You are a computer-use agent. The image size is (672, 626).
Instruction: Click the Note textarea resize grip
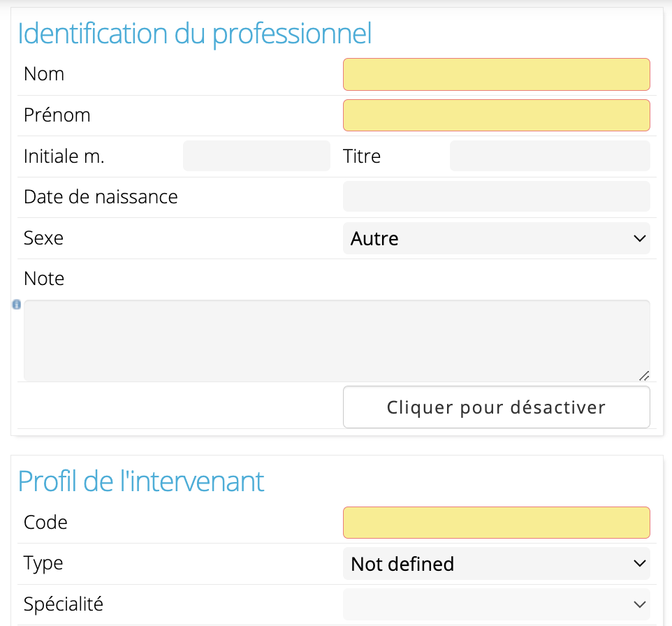(x=644, y=376)
